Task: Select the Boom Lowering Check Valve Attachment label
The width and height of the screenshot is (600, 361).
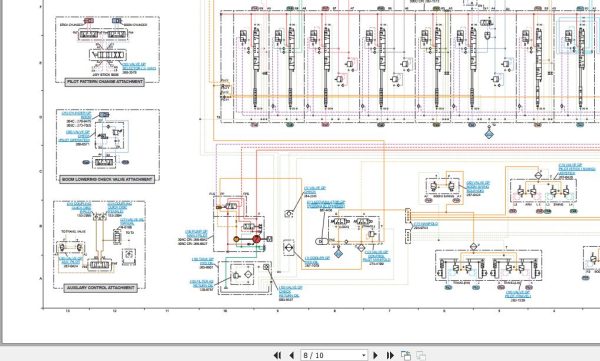Action: click(x=107, y=179)
